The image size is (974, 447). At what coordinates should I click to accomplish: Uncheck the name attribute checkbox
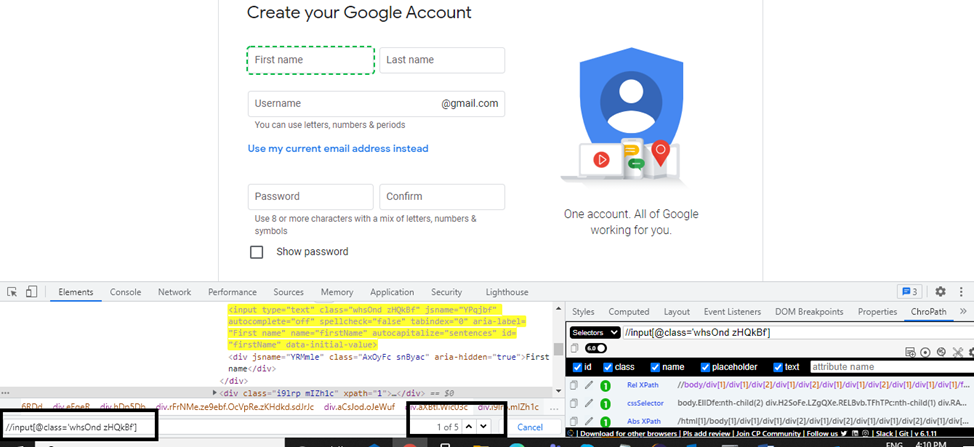tap(655, 367)
